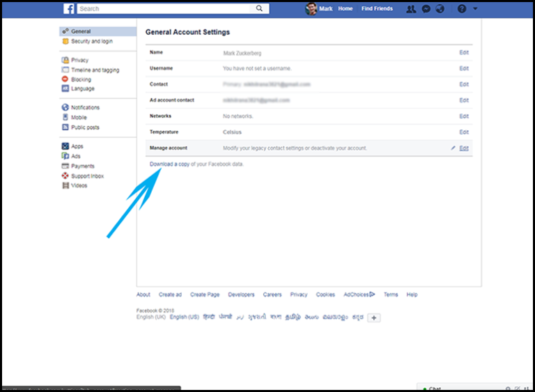Click the Payments card icon
535x392 pixels.
(x=65, y=166)
